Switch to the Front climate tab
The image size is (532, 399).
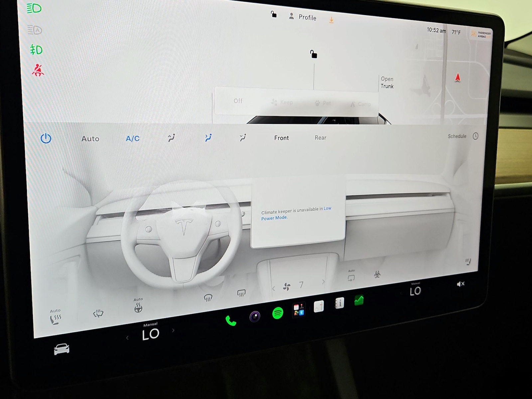click(x=281, y=138)
